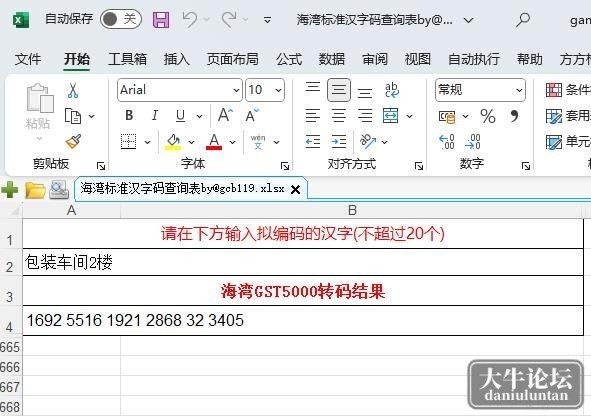
Task: Click the search magnifier icon
Action: point(523,19)
